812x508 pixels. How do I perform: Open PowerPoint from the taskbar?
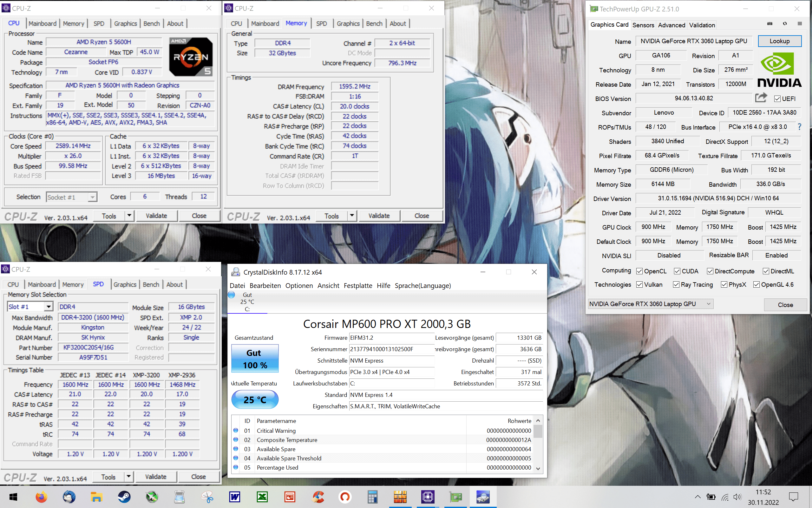[290, 497]
